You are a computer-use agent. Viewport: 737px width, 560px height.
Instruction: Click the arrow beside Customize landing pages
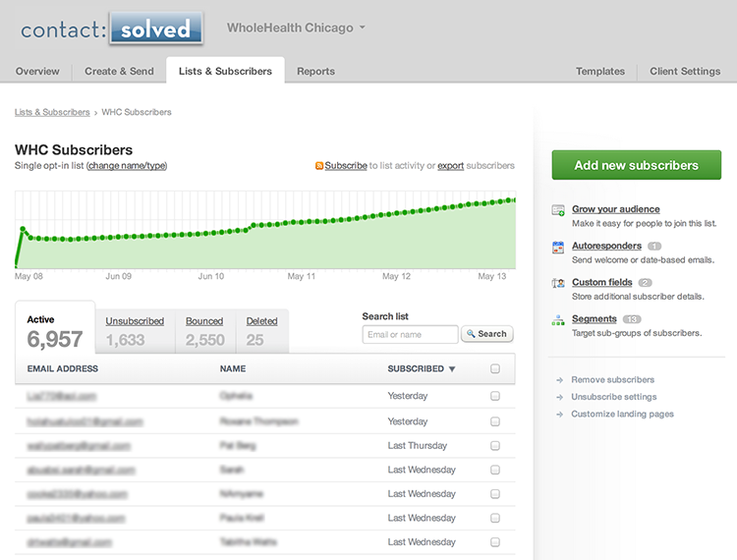pyautogui.click(x=559, y=415)
